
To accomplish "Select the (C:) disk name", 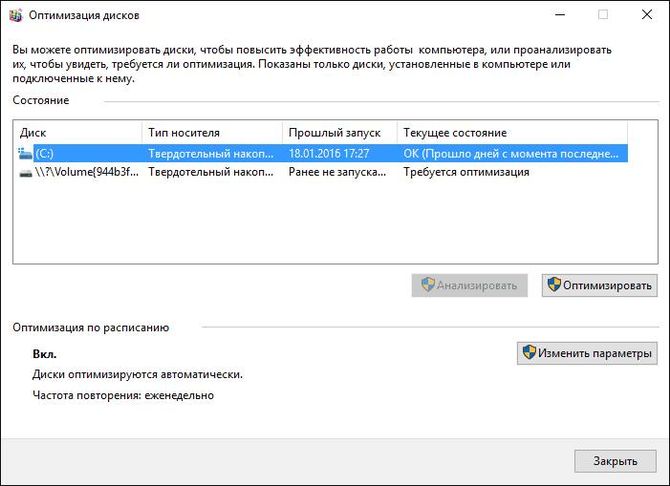I will point(44,153).
